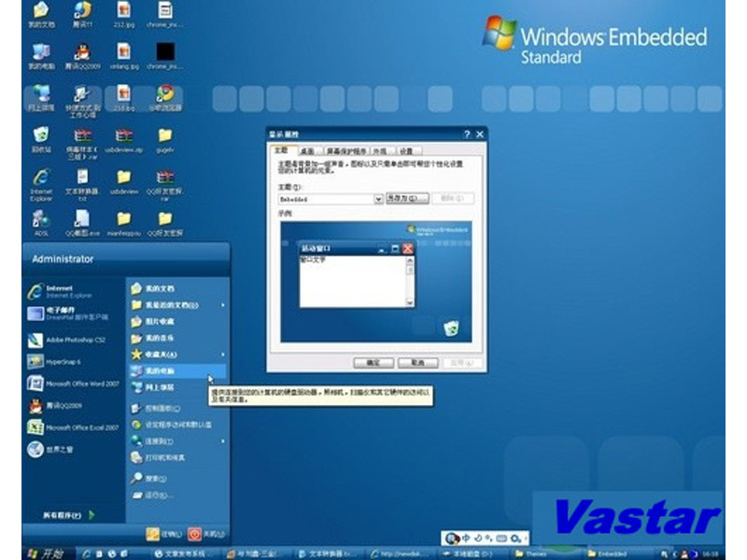The height and width of the screenshot is (560, 747).
Task: Launch Internet Explorer from the desktop
Action: click(x=41, y=185)
